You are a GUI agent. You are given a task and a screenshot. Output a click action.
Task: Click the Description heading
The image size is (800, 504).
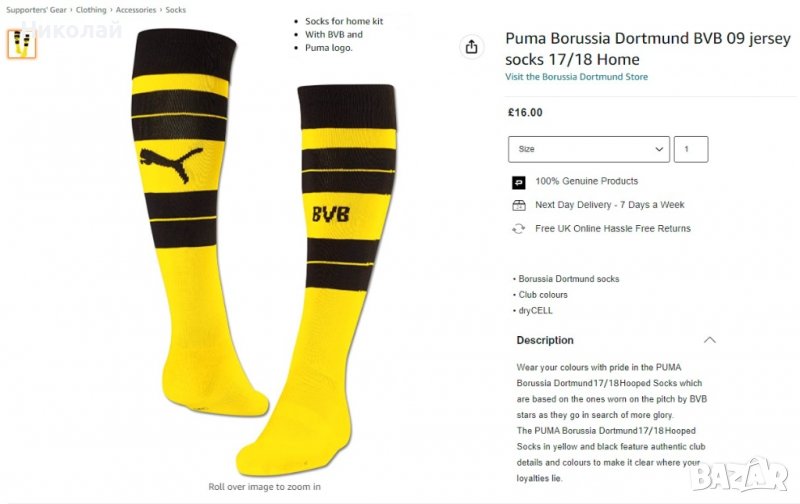(545, 340)
